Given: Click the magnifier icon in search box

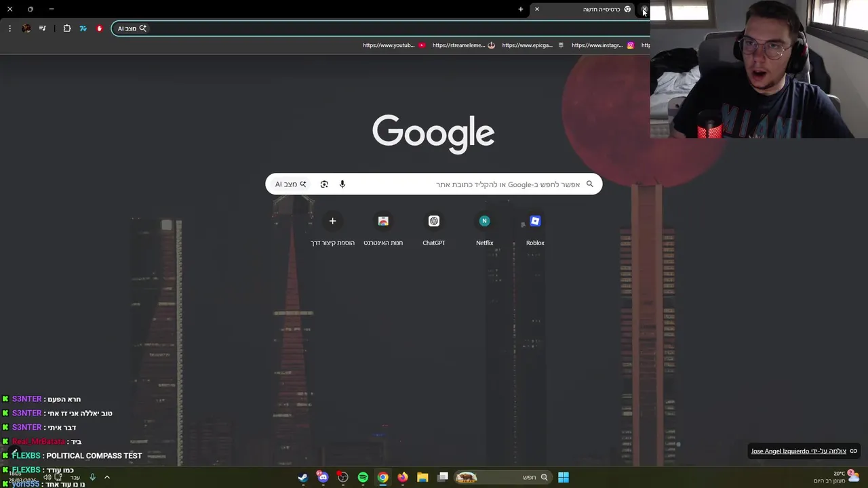Looking at the screenshot, I should coord(590,184).
